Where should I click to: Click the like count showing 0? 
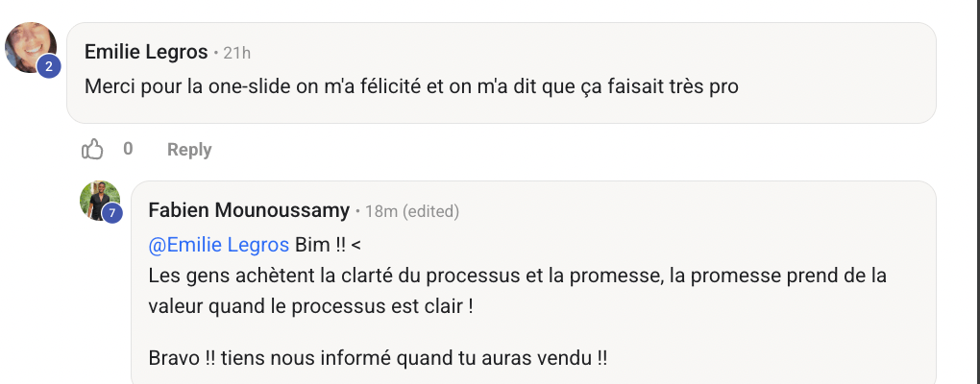pos(128,150)
